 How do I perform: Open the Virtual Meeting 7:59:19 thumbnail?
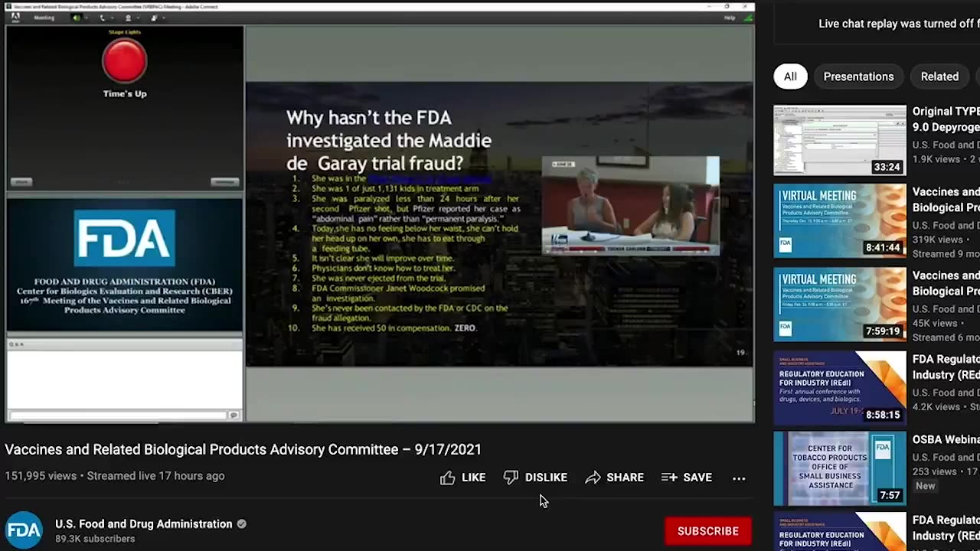[x=840, y=304]
